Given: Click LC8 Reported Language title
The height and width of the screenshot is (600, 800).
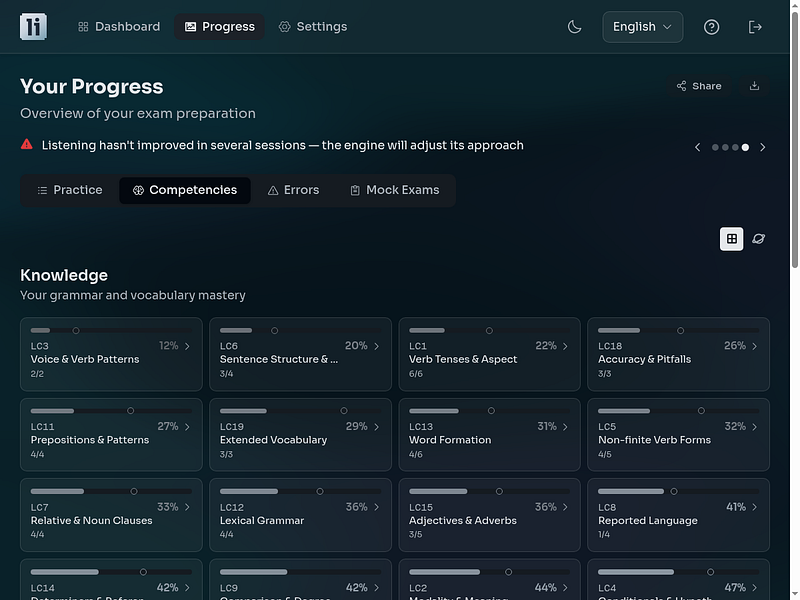Looking at the screenshot, I should [x=648, y=520].
